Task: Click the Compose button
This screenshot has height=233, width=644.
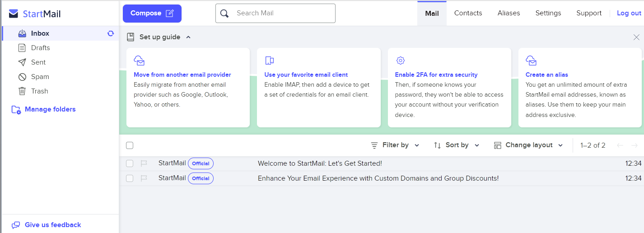Action: click(152, 14)
